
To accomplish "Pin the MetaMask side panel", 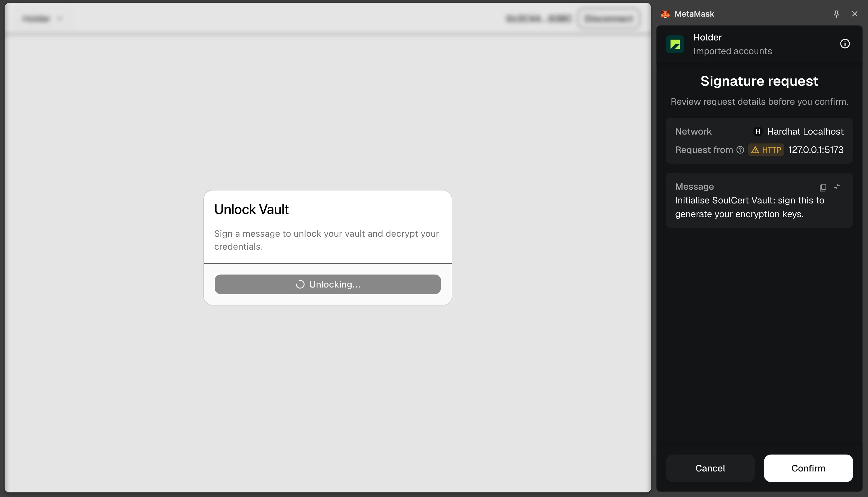I will click(x=836, y=14).
